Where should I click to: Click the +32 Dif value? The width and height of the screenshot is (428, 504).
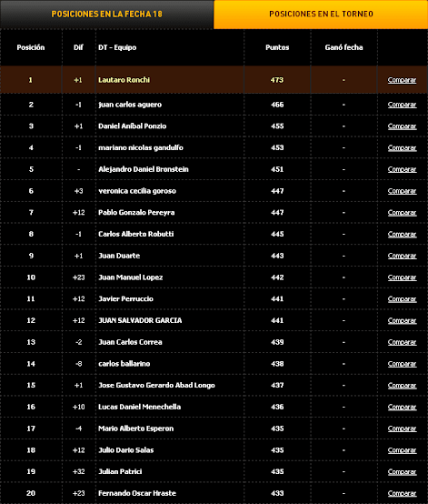[79, 471]
